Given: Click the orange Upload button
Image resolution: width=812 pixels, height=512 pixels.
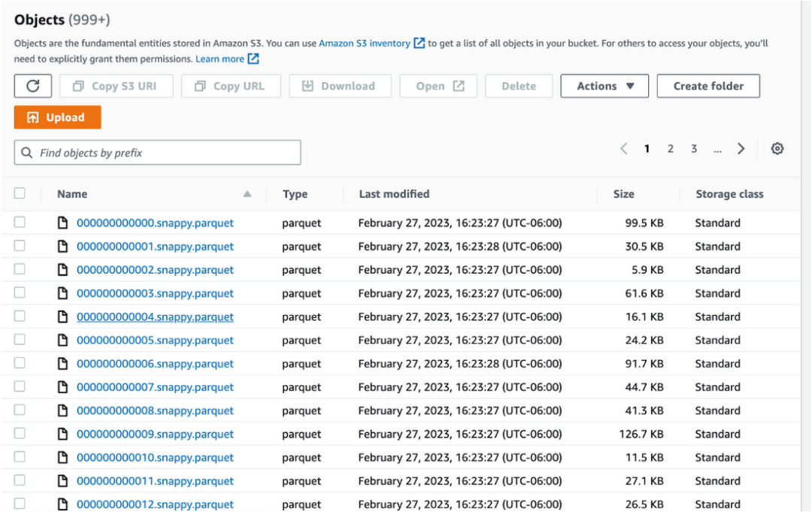Looking at the screenshot, I should point(57,117).
